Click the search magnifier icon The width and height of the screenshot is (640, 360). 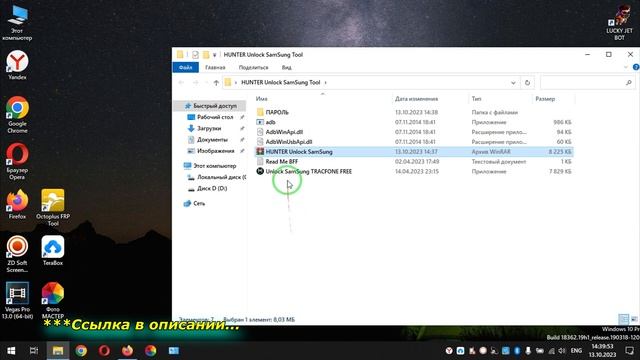click(x=629, y=82)
